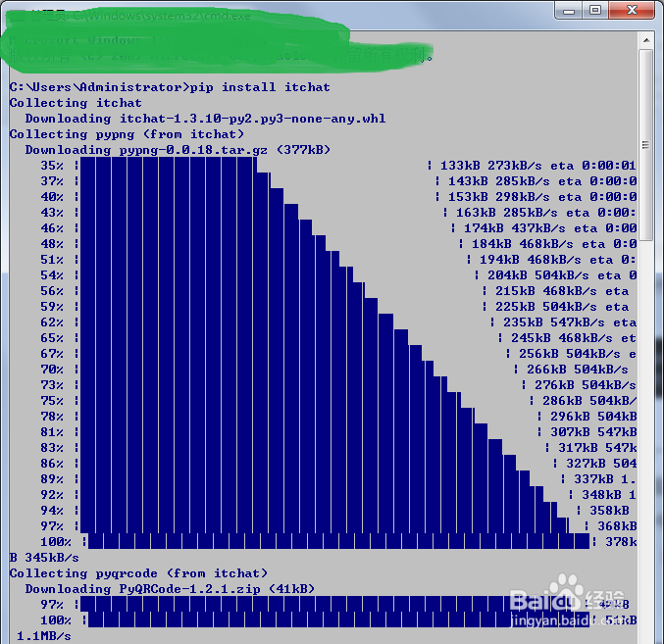This screenshot has height=644, width=664.
Task: Click the itchat-1.3.10-py2.py3-none-any.whl download line
Action: (x=205, y=119)
